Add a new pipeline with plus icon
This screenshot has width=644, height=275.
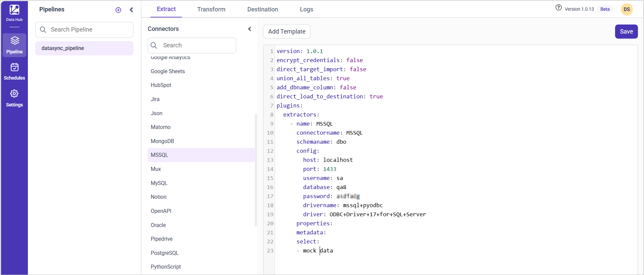tap(118, 10)
